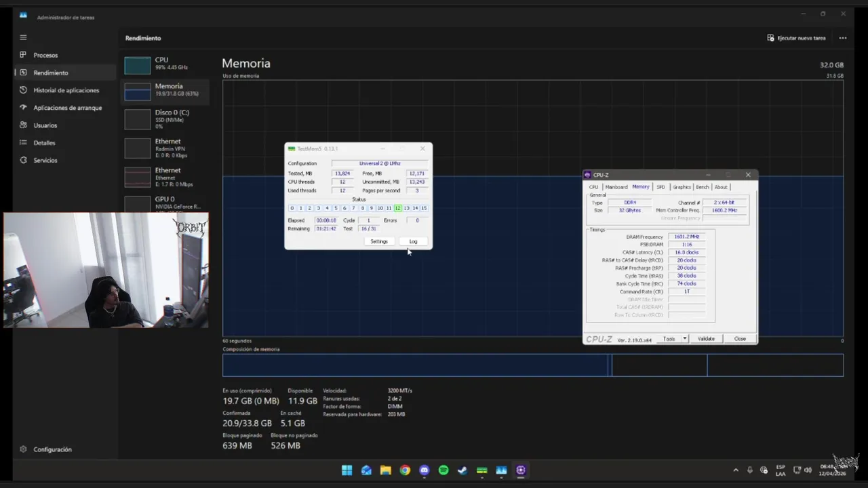Viewport: 868px width, 488px height.
Task: Open the Outlook mail taskbar icon
Action: click(x=366, y=470)
